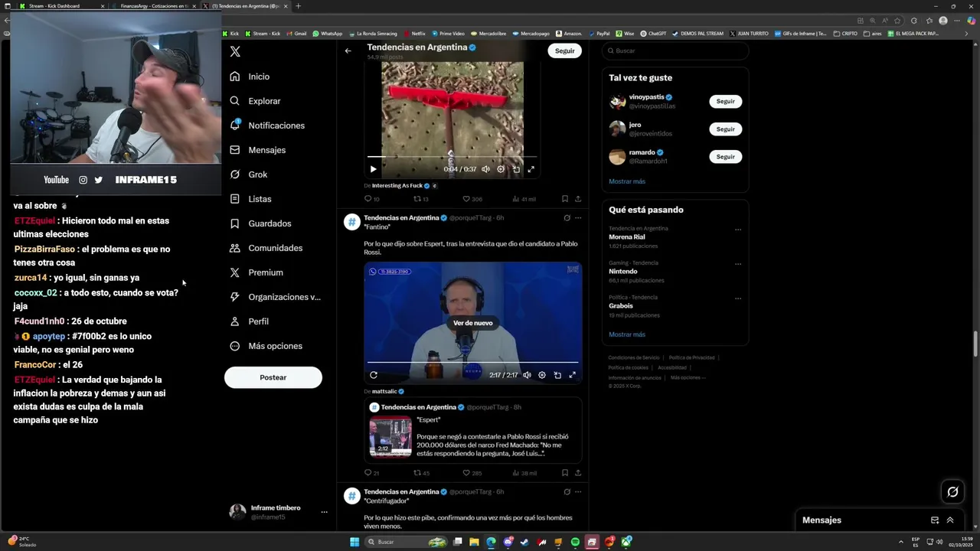Open settings gear on the 0:37 video
This screenshot has width=980, height=551.
(x=501, y=169)
